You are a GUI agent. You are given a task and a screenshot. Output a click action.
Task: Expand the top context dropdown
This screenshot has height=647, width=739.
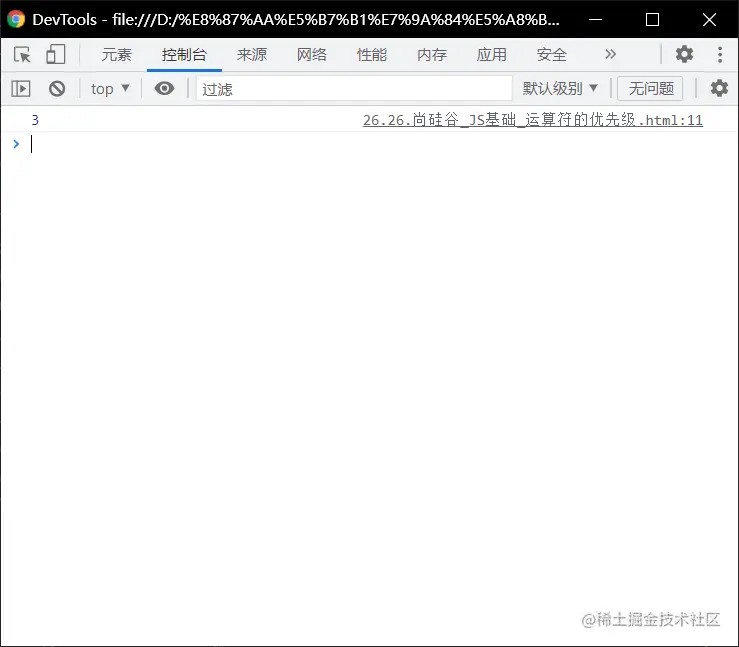coord(110,89)
